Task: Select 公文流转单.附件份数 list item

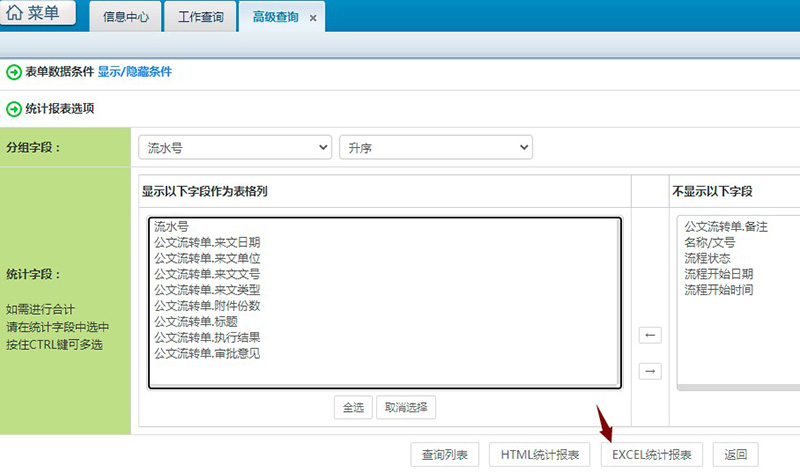Action: [x=384, y=305]
